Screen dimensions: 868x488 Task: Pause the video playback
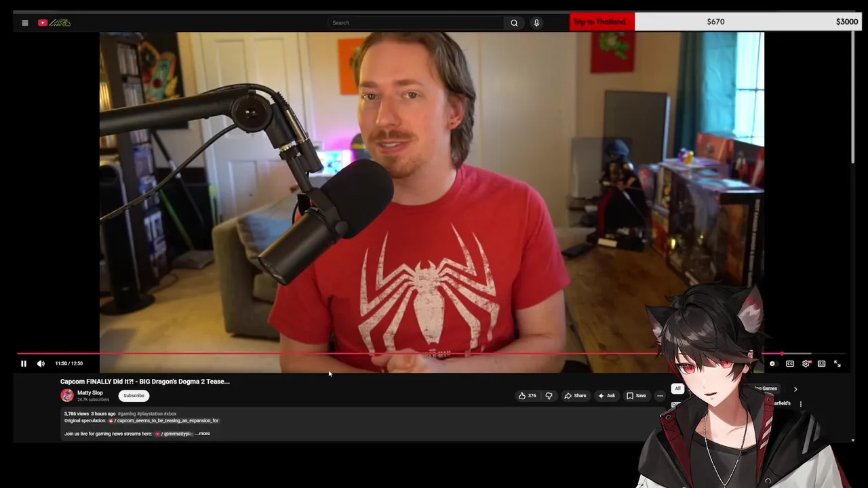24,364
